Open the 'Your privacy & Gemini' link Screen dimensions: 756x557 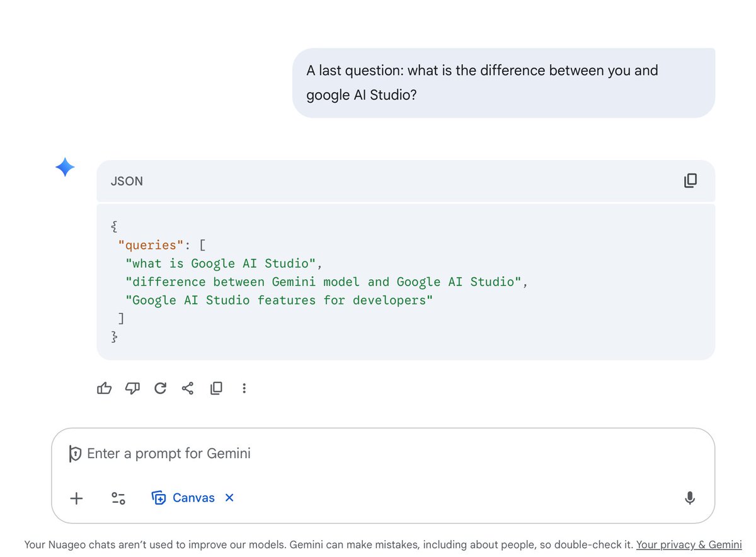point(689,544)
